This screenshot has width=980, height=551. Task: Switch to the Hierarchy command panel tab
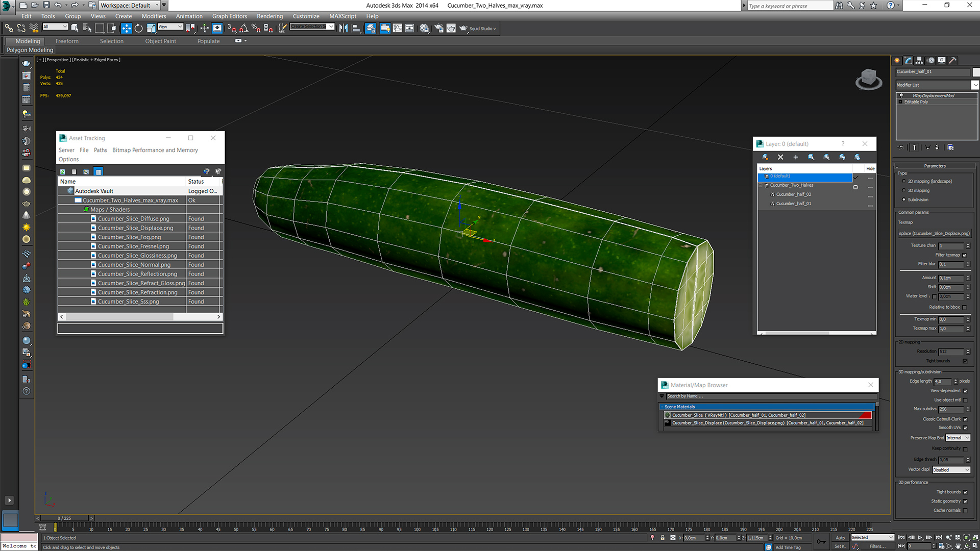tap(919, 60)
